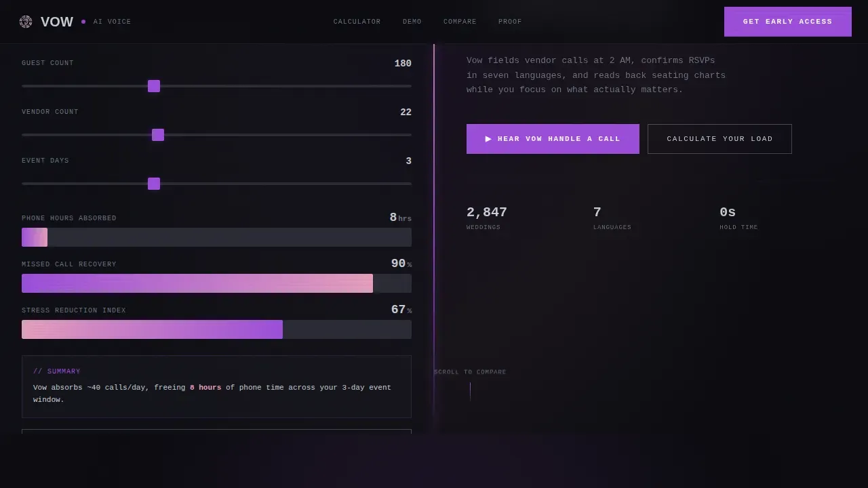The image size is (868, 488).
Task: Click the Scroll to Compare label
Action: (x=470, y=372)
